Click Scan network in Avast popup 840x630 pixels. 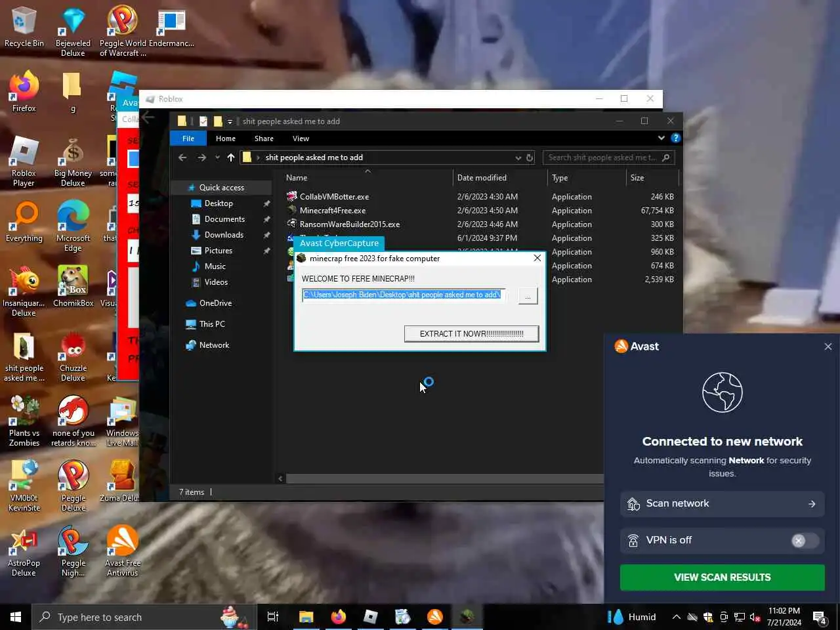tap(722, 504)
